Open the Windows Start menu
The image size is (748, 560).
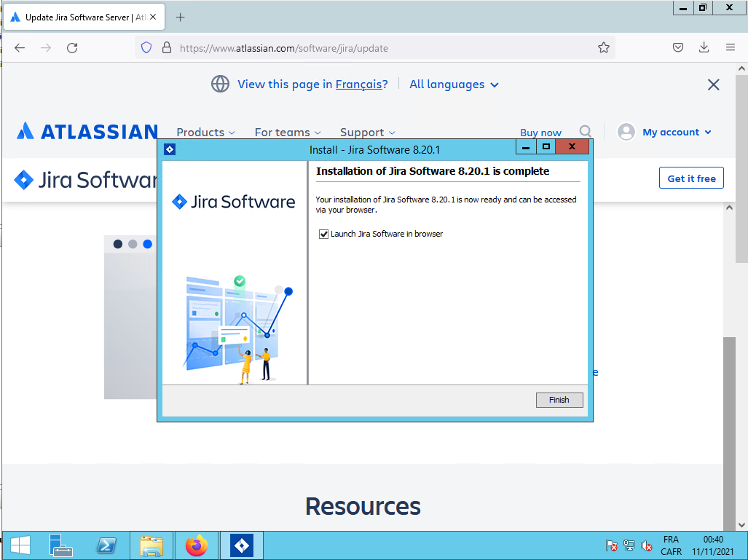click(x=20, y=545)
